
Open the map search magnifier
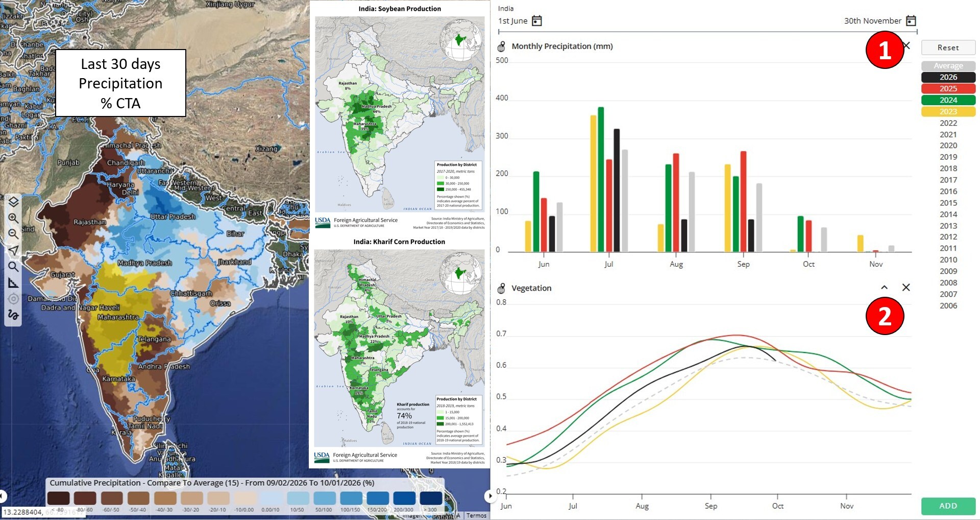[13, 267]
